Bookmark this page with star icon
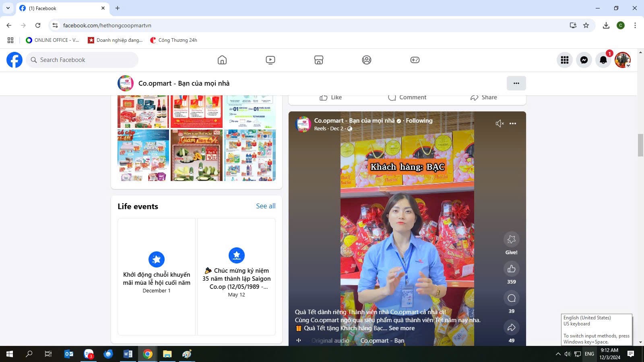The height and width of the screenshot is (362, 644). [586, 25]
